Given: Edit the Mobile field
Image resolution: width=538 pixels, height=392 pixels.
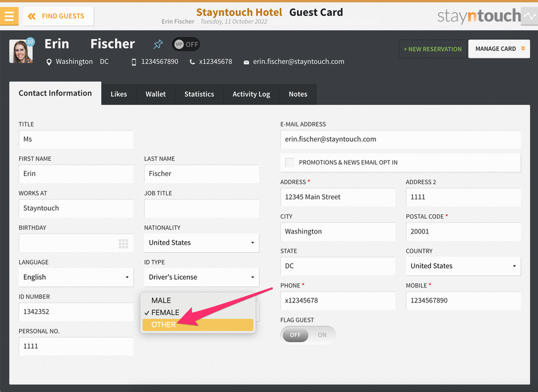Looking at the screenshot, I should coord(463,300).
